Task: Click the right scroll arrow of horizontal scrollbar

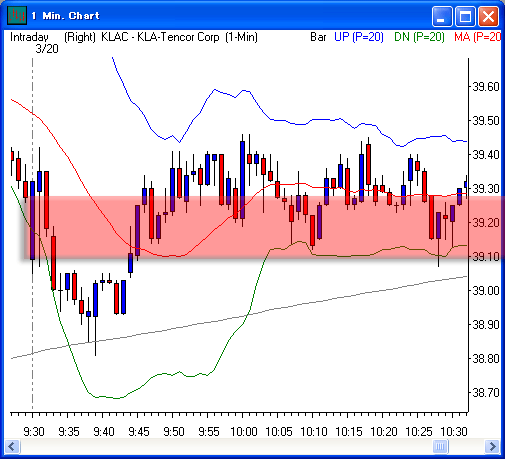Action: (x=492, y=446)
